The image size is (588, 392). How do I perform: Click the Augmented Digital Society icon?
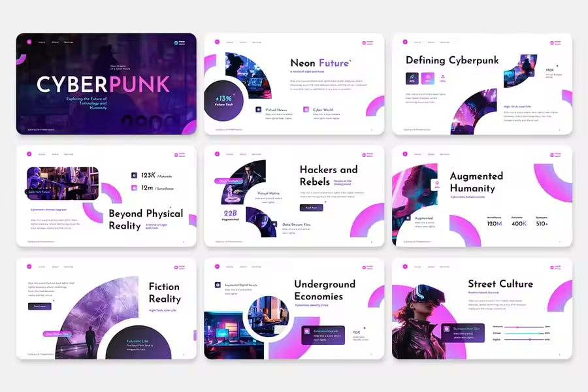point(218,285)
